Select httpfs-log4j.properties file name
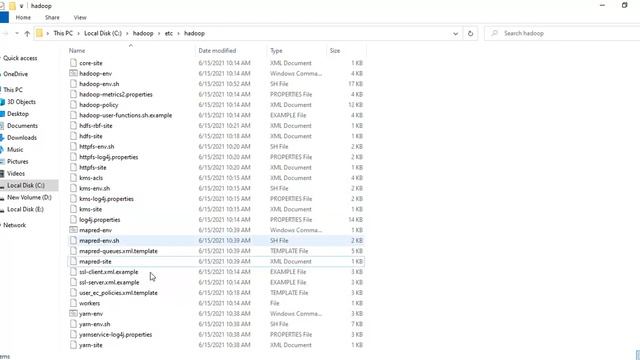 click(109, 157)
